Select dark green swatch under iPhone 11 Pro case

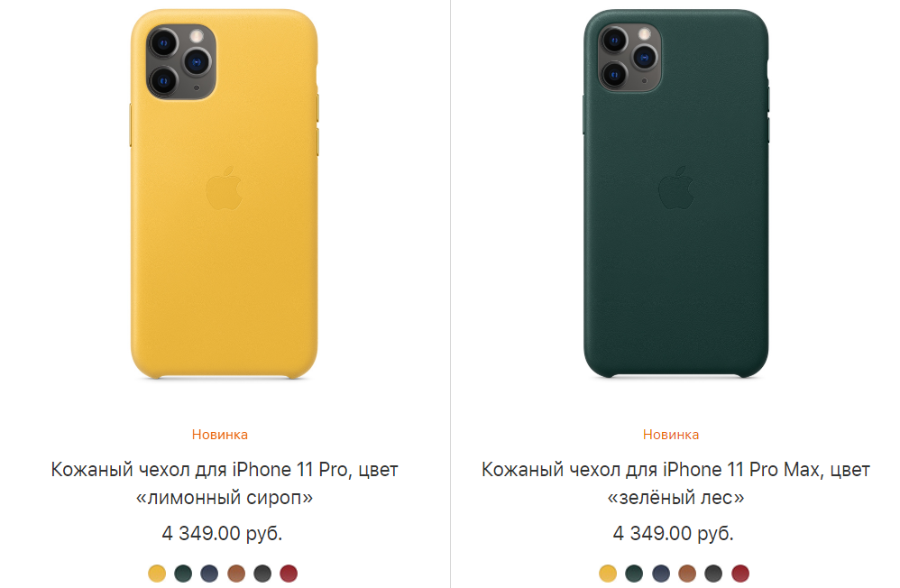(x=183, y=573)
